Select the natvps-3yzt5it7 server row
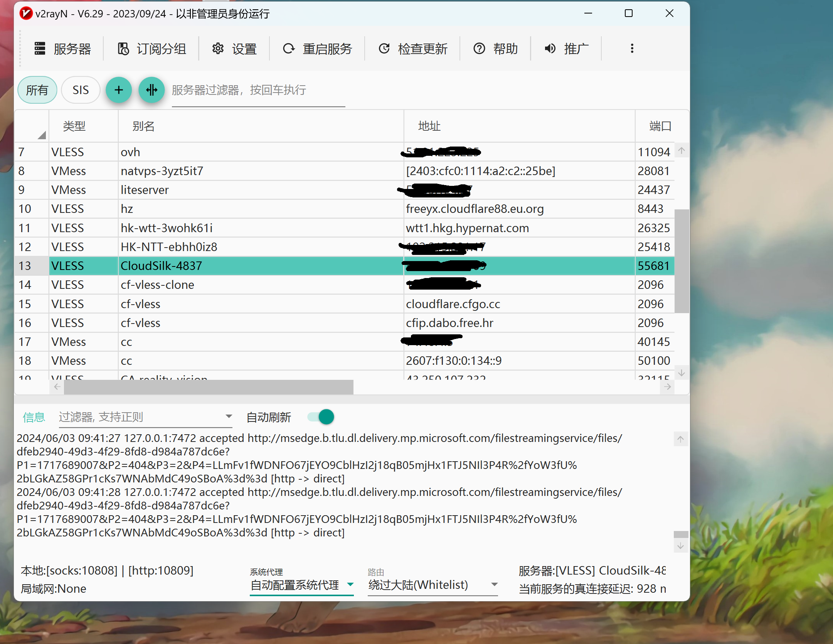The image size is (833, 644). click(x=344, y=171)
